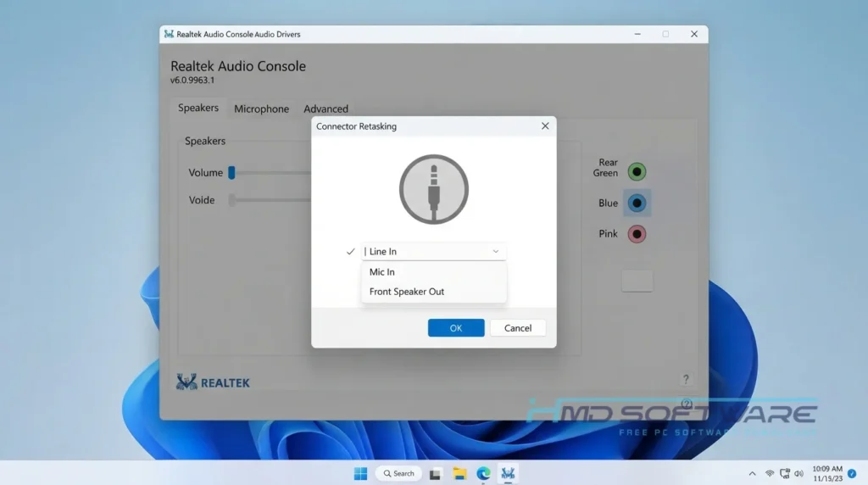This screenshot has height=485, width=868.
Task: Select the Pink audio jack
Action: pyautogui.click(x=637, y=234)
